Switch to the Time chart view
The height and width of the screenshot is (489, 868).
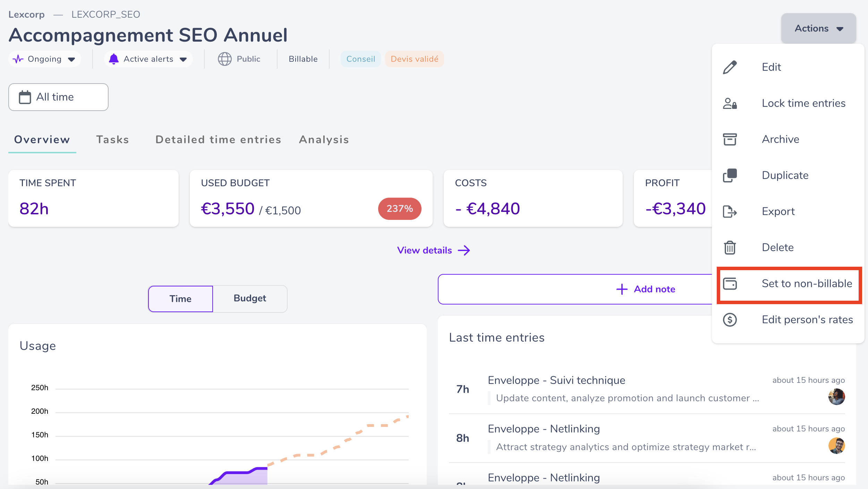tap(180, 299)
